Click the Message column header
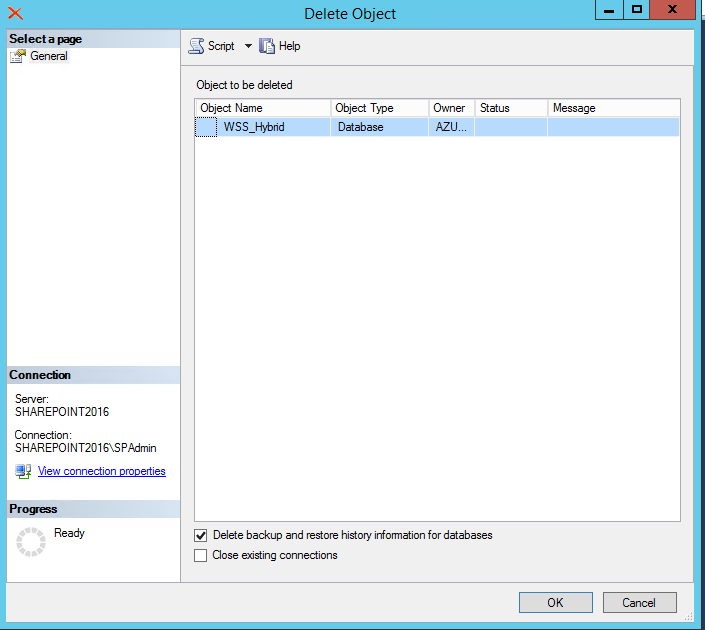705x630 pixels. coord(614,108)
